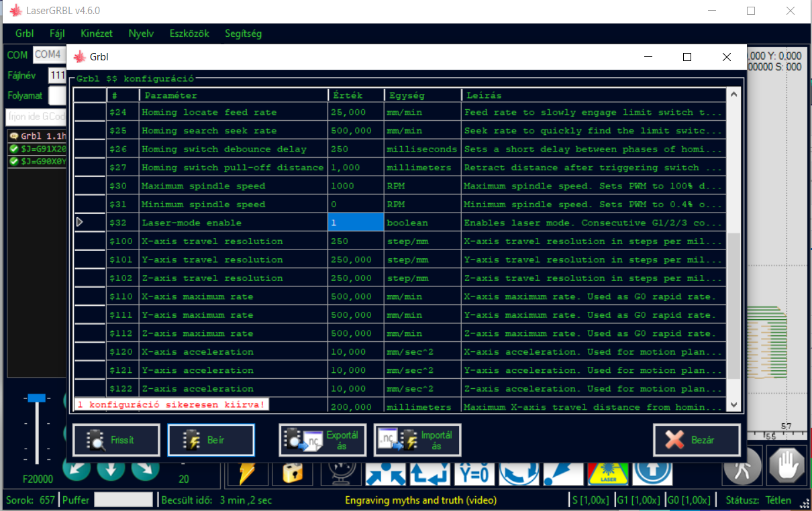Click the configuration table scrollbar down arrow
Image resolution: width=812 pixels, height=511 pixels.
pyautogui.click(x=733, y=404)
